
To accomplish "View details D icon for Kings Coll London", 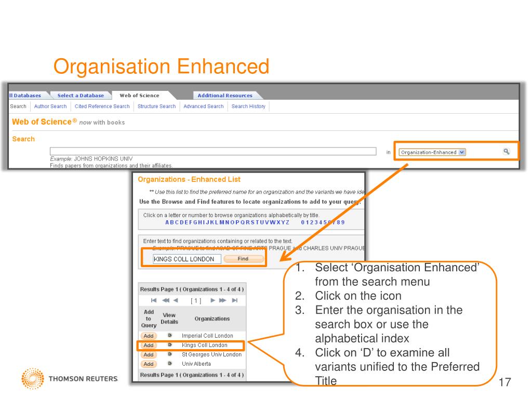I will [x=170, y=345].
